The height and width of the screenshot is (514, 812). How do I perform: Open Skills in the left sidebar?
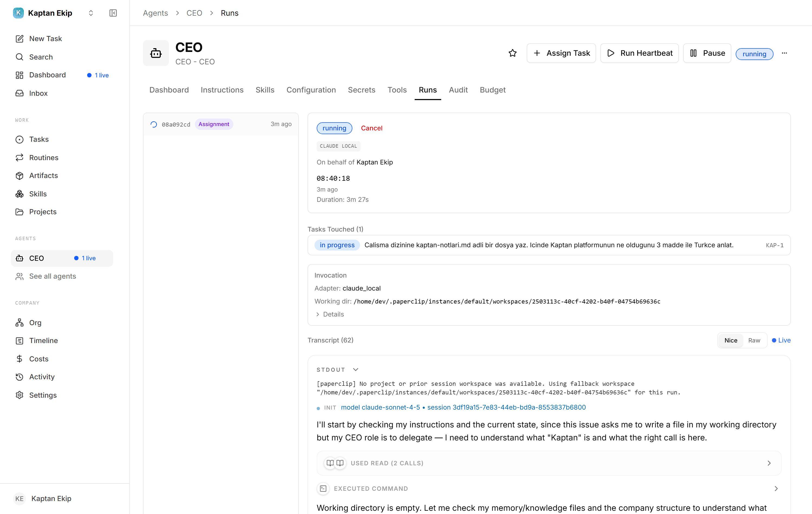coord(62,194)
